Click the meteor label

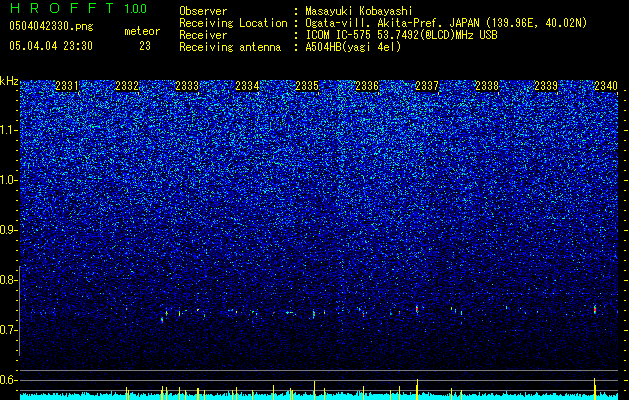pos(142,31)
